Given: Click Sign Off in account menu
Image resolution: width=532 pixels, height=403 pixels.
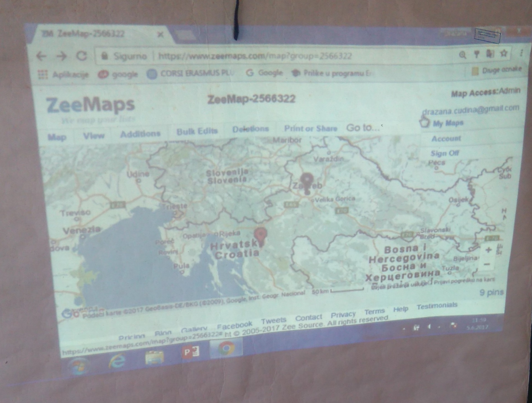Looking at the screenshot, I should 445,153.
